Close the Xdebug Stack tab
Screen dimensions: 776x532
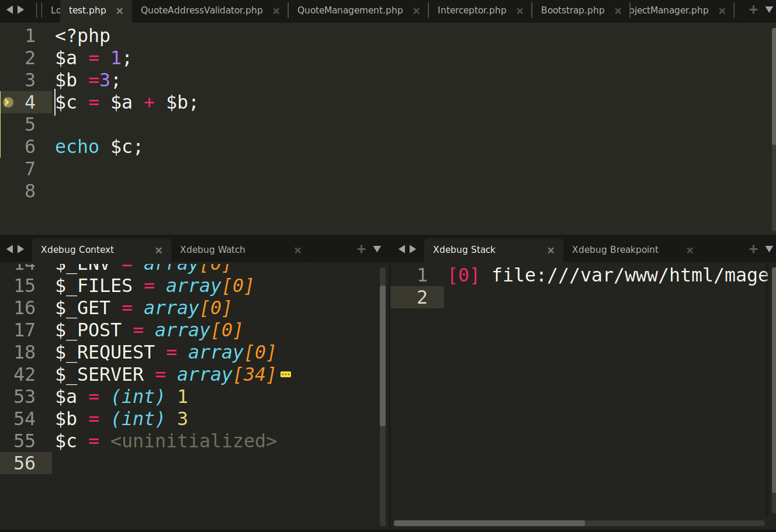click(x=550, y=251)
